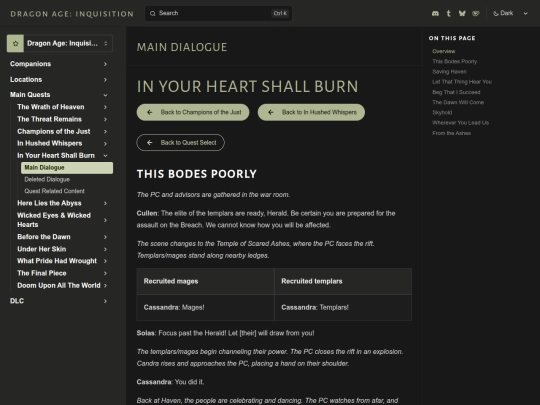Image resolution: width=540 pixels, height=405 pixels.
Task: Open the Quest Related Content page
Action: click(54, 191)
